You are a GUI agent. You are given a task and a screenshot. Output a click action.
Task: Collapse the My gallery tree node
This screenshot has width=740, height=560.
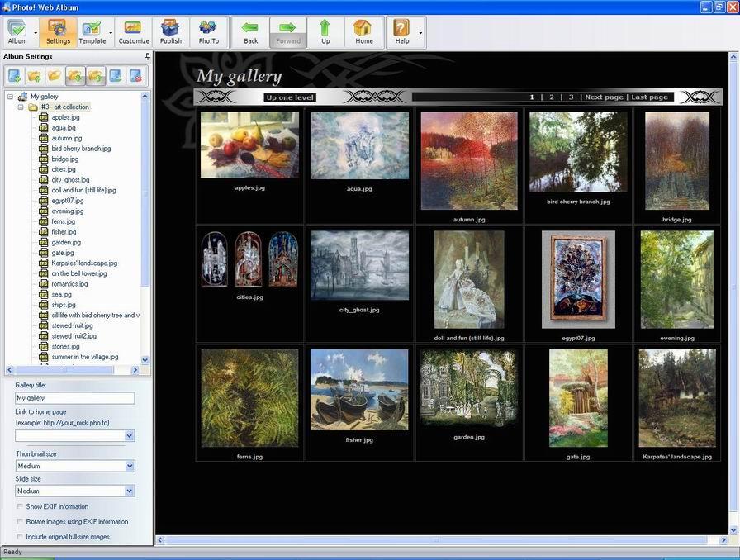tap(10, 97)
